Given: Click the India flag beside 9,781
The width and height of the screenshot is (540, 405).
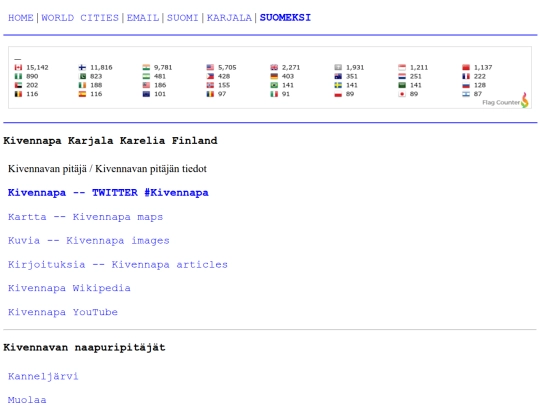Looking at the screenshot, I should (x=146, y=68).
